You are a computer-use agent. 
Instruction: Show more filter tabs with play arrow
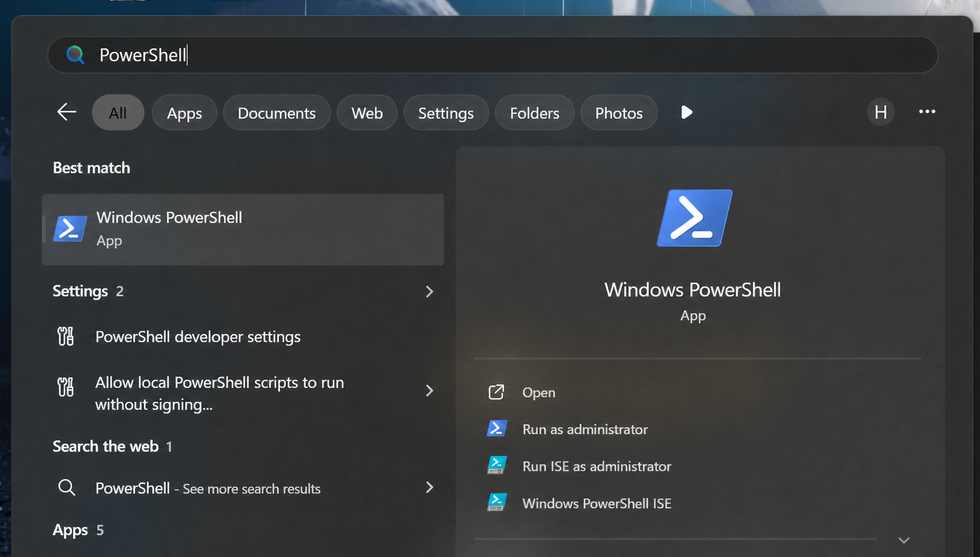(x=687, y=112)
